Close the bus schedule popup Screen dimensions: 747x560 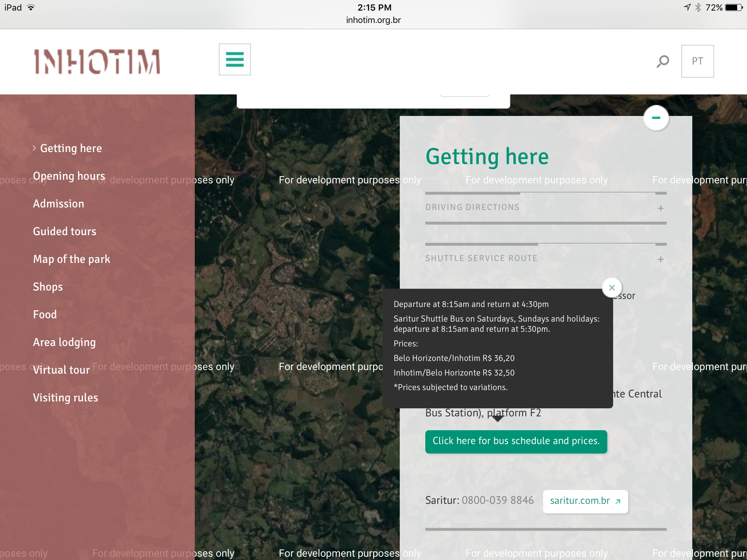tap(612, 288)
